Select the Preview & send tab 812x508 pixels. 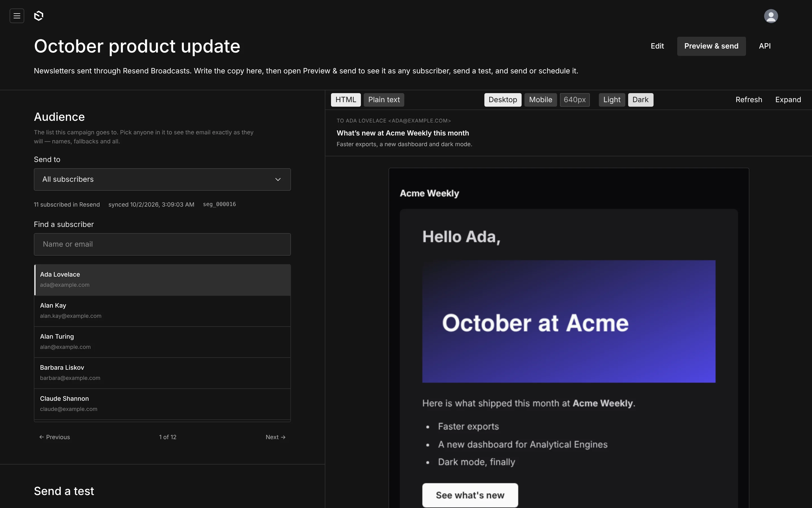point(711,46)
